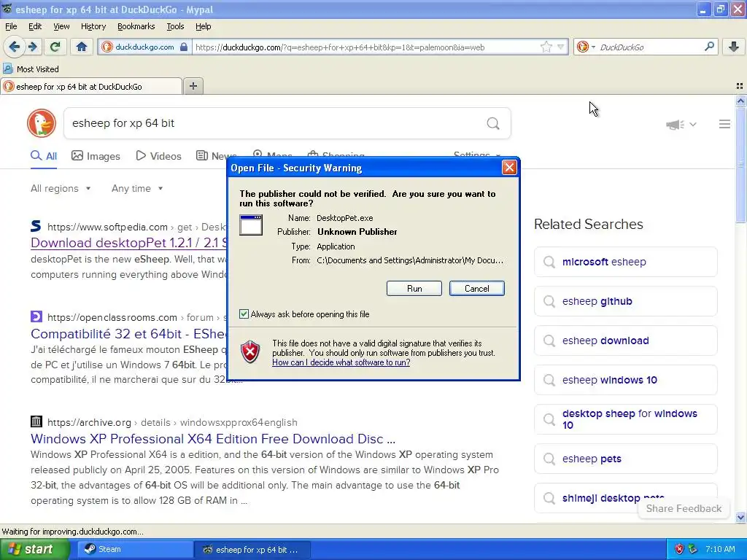Switch to the Videos results tab
This screenshot has width=747, height=560.
[158, 156]
